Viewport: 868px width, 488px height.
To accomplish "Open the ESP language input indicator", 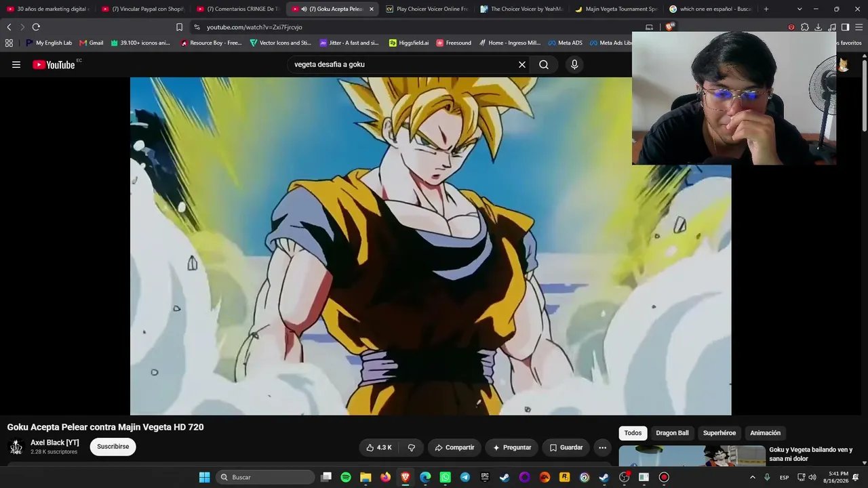I will tap(784, 477).
